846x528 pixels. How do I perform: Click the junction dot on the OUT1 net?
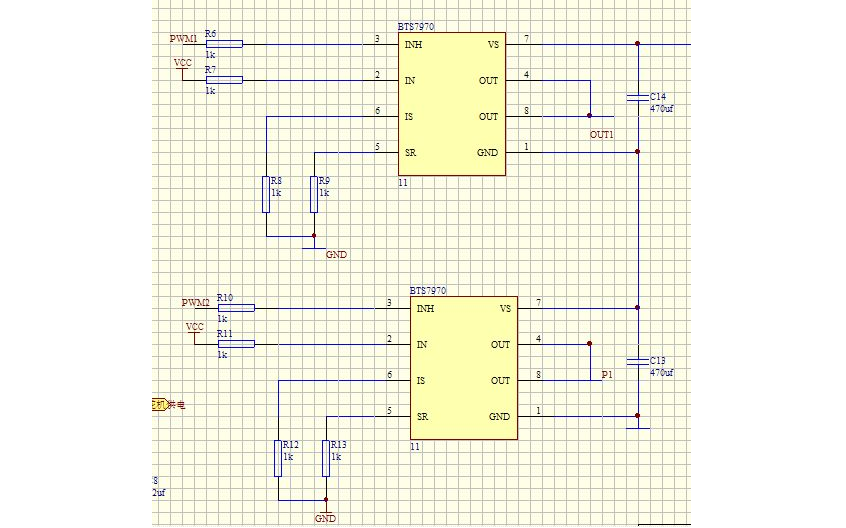point(590,116)
